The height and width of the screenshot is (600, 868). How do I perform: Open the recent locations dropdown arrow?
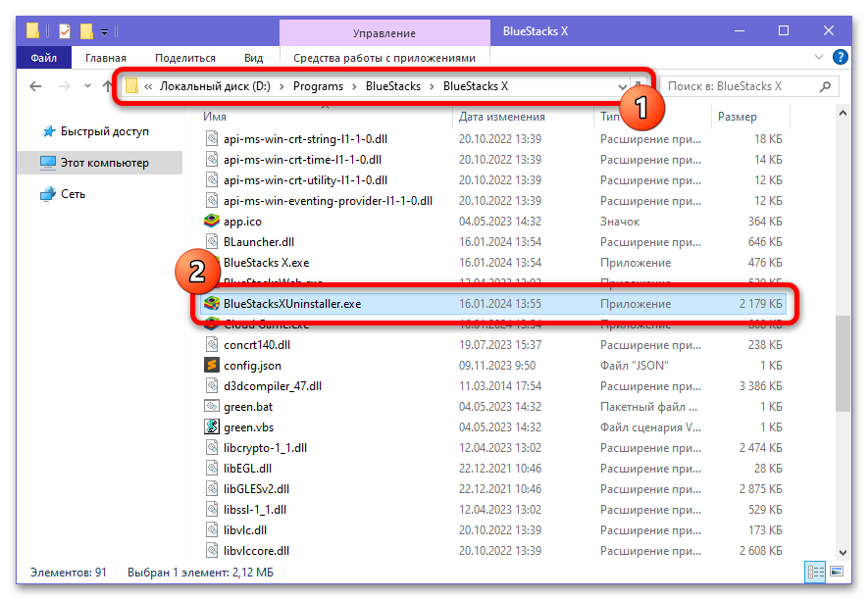click(87, 86)
